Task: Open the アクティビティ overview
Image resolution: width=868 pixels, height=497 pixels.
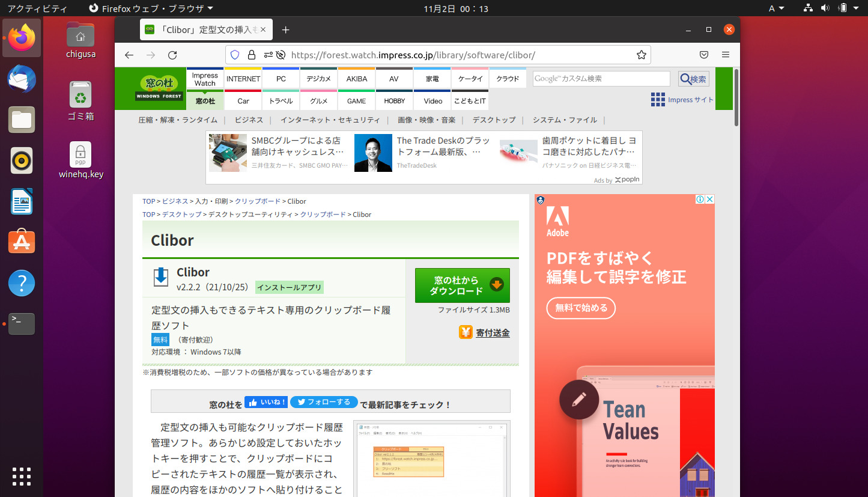Action: tap(37, 8)
